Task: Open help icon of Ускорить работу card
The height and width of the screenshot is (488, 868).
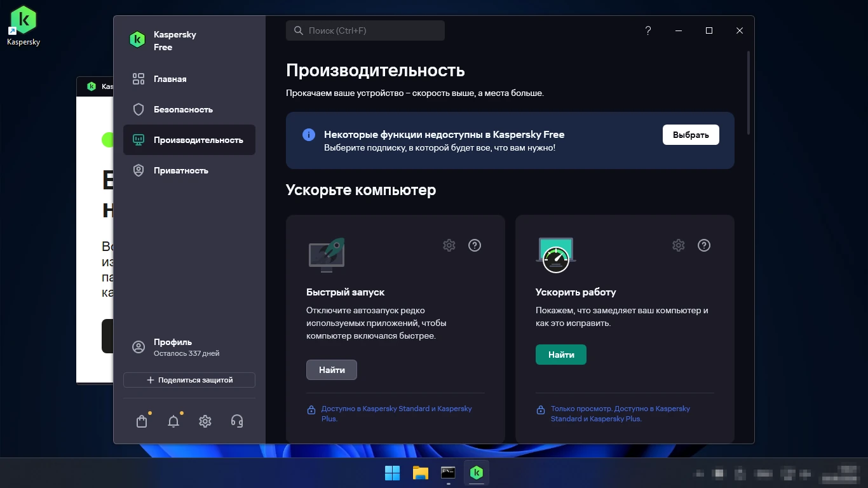Action: 704,245
